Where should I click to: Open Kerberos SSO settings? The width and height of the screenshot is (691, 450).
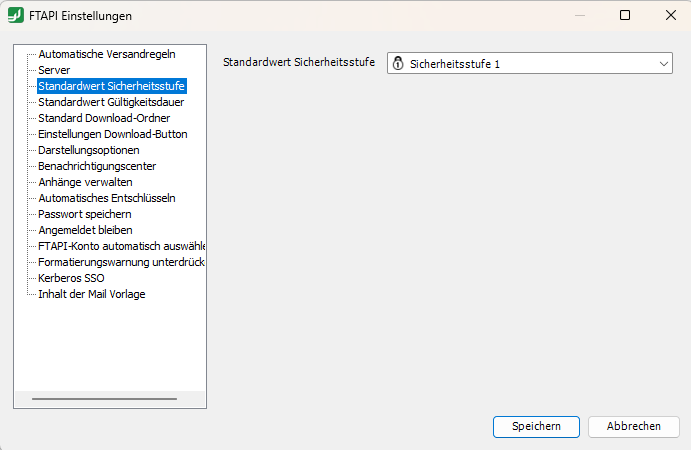tap(71, 278)
